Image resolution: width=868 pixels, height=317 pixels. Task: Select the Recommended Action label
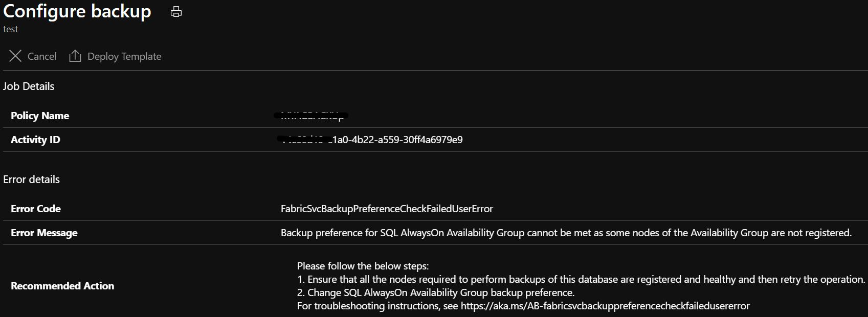tap(62, 286)
